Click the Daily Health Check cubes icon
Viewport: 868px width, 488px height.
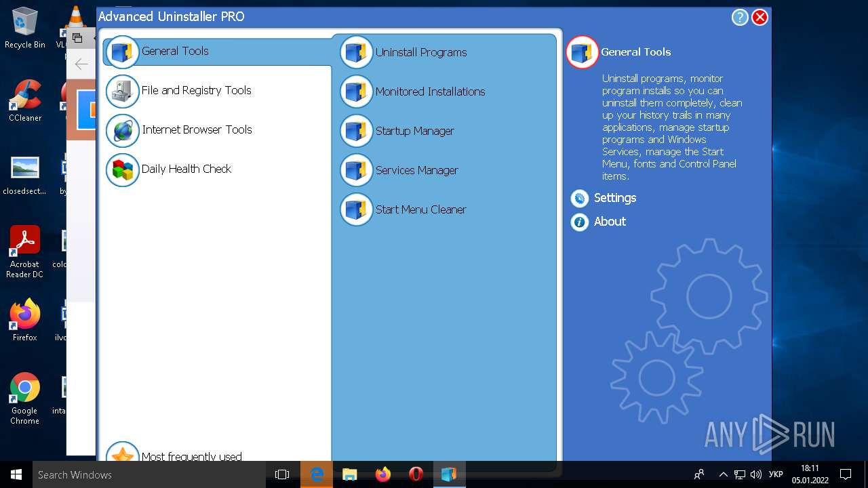pos(123,170)
